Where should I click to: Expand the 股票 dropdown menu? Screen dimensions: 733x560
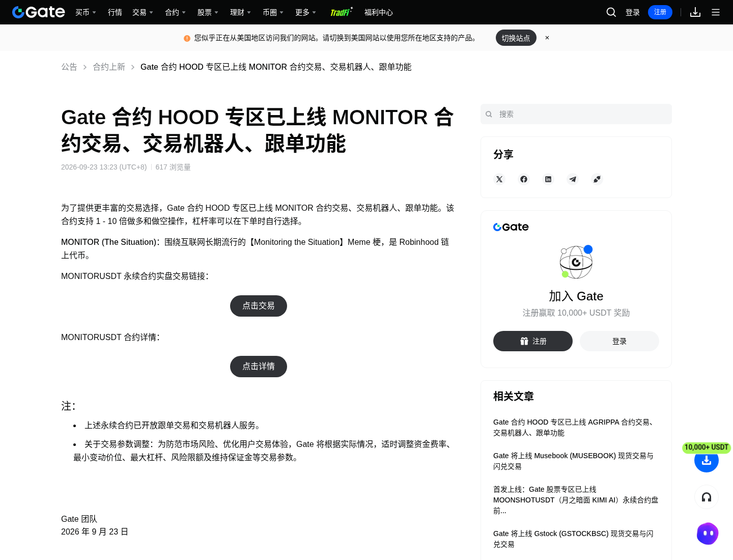[208, 12]
